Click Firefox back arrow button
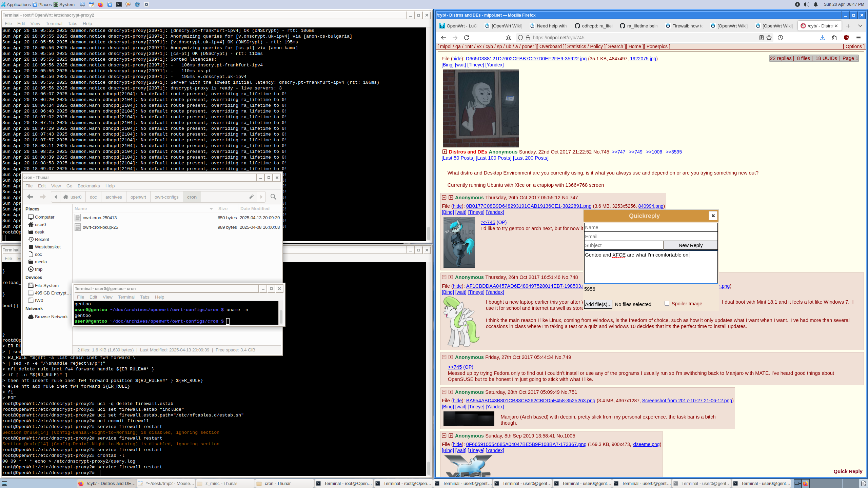The height and width of the screenshot is (488, 868). click(x=443, y=38)
